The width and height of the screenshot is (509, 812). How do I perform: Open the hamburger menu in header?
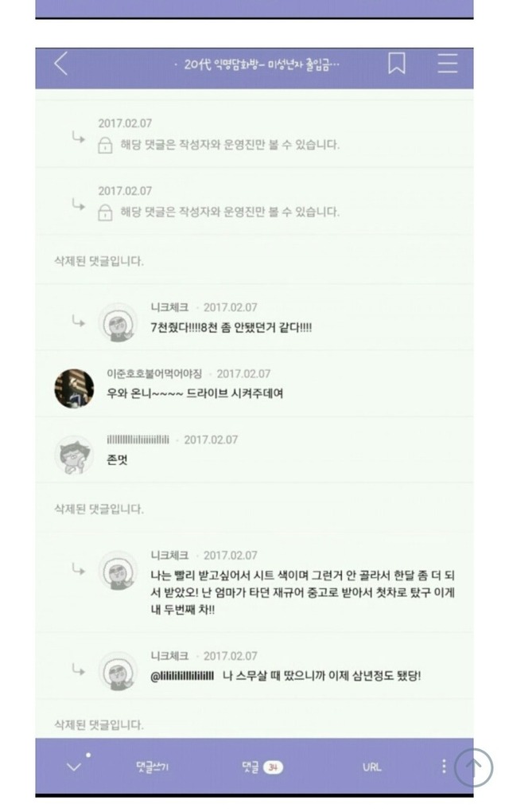448,64
